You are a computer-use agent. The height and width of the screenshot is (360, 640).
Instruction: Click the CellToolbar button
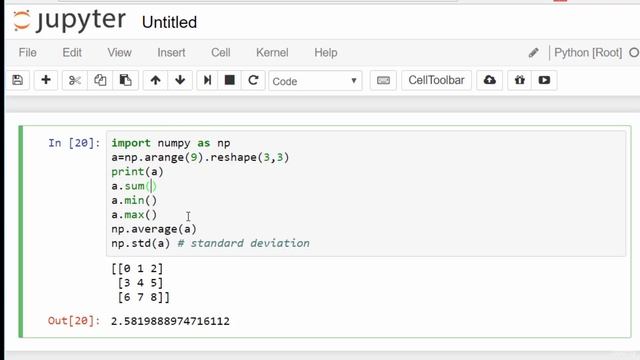pos(436,80)
